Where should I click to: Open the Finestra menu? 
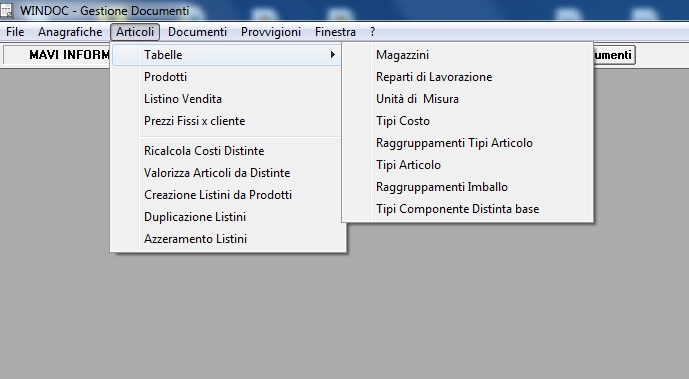pyautogui.click(x=335, y=32)
